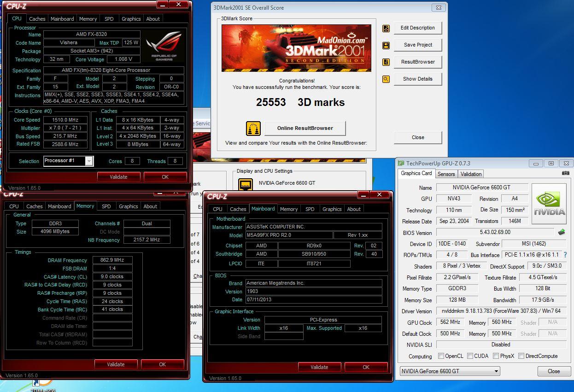The width and height of the screenshot is (574, 392).
Task: Click OK in the Memory CPU-Z window
Action: [x=163, y=364]
